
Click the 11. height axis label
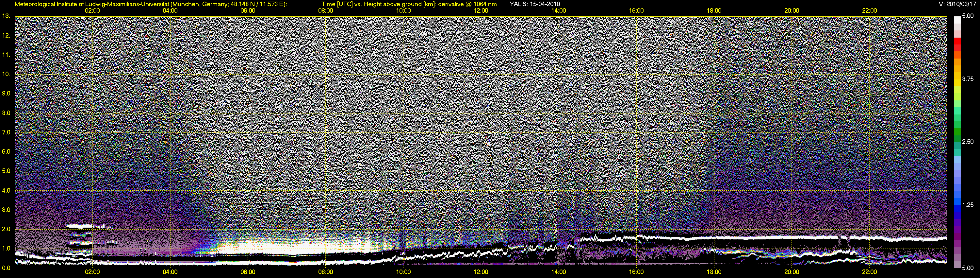[6, 55]
